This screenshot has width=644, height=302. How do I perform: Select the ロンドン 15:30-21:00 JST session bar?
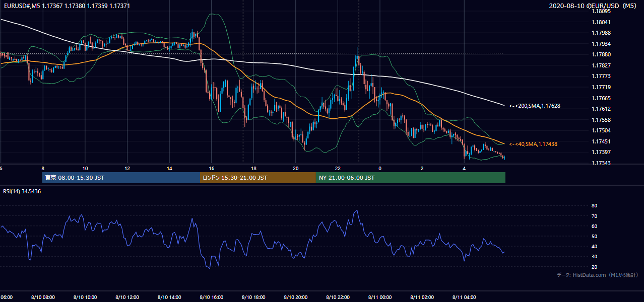click(258, 178)
